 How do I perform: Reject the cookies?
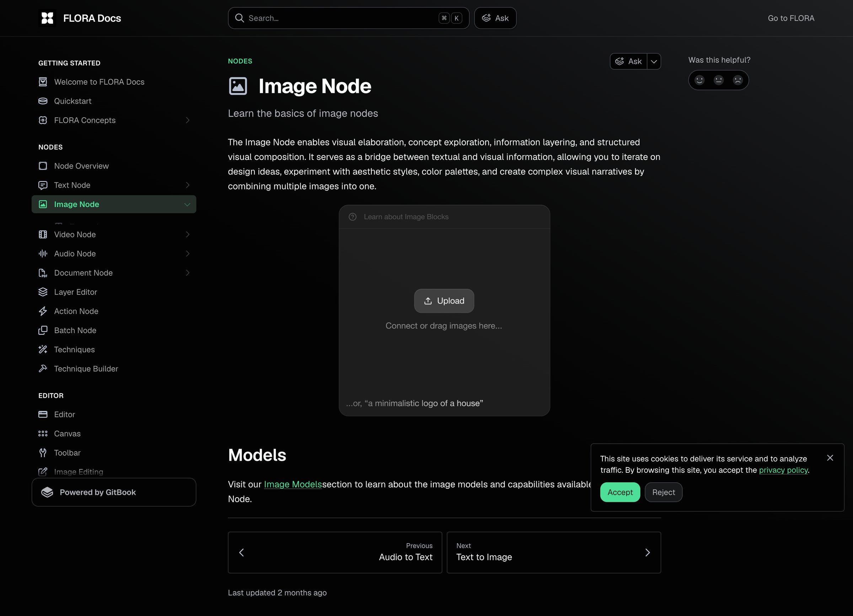click(664, 492)
